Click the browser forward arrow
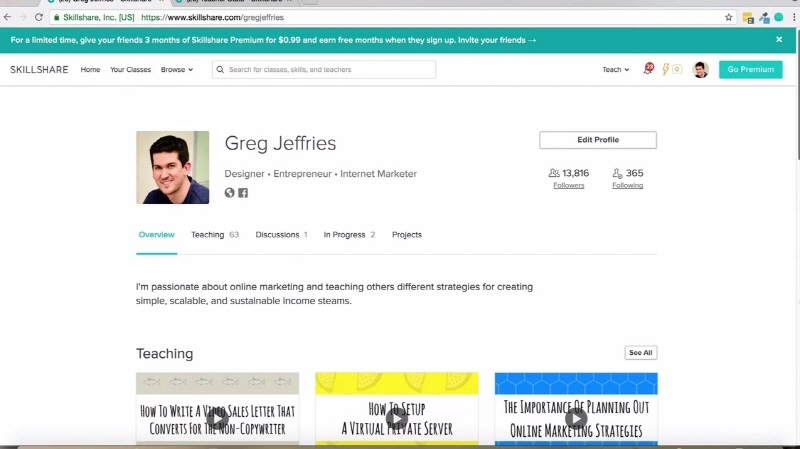The height and width of the screenshot is (449, 800). [x=23, y=17]
